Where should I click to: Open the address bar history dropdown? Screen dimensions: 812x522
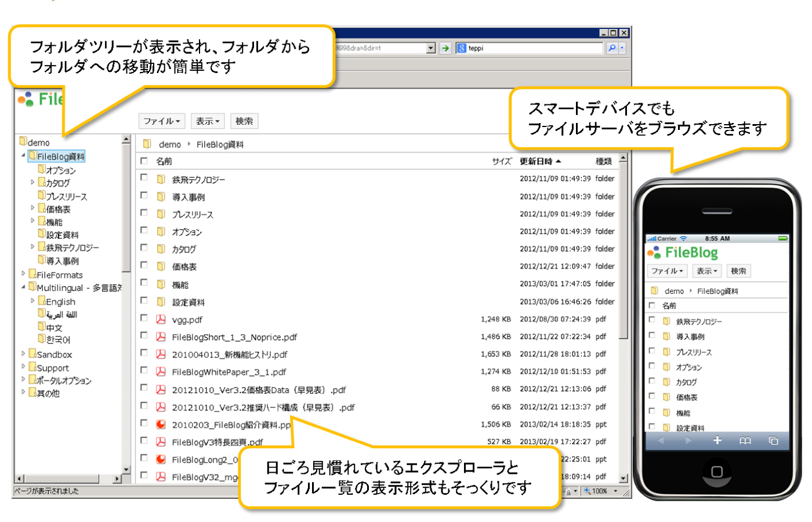pyautogui.click(x=432, y=48)
